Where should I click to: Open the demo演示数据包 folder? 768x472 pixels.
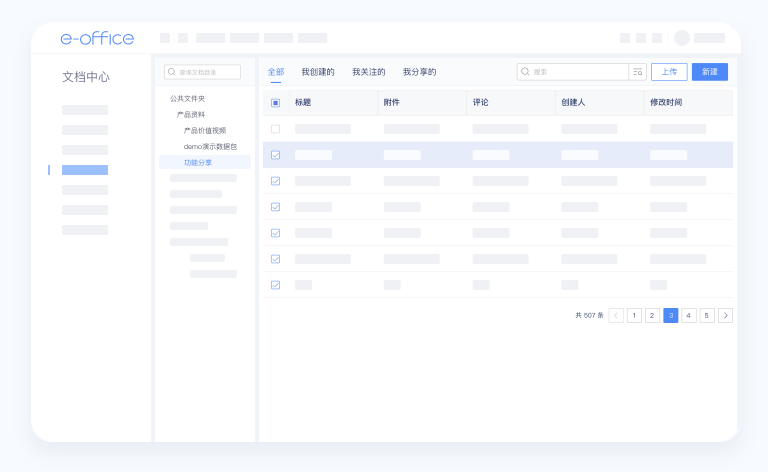(x=210, y=146)
